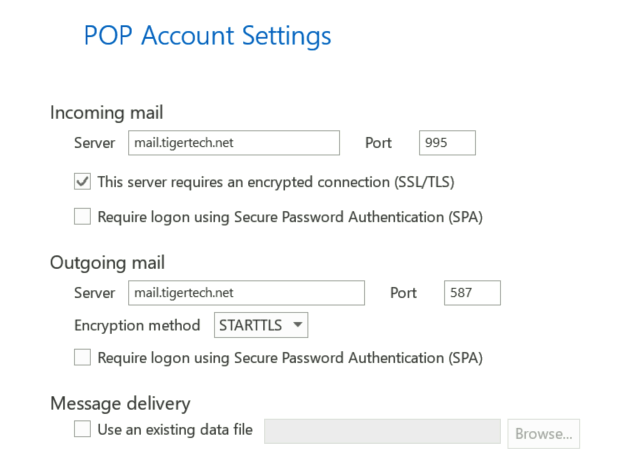631x467 pixels.
Task: Click the Port label beside 995
Action: [x=379, y=143]
